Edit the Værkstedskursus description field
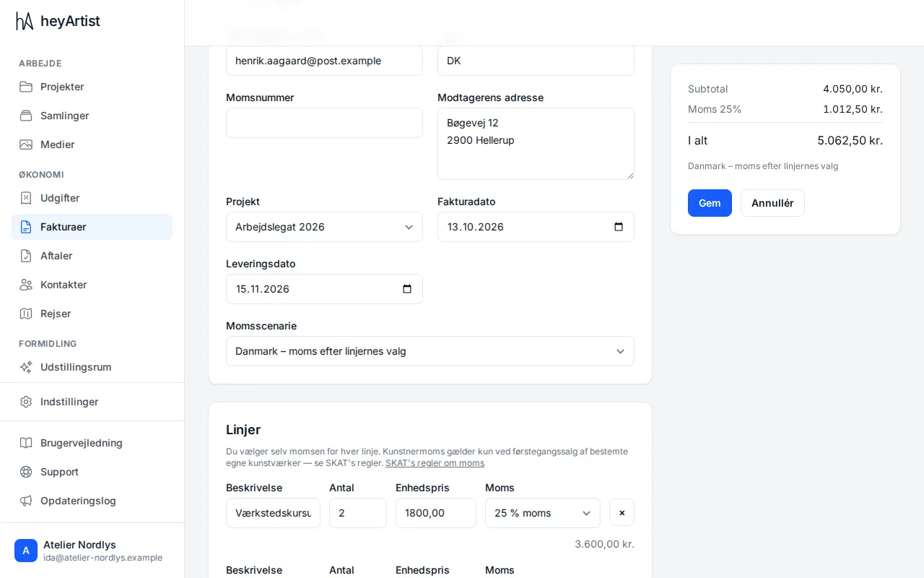 [273, 513]
